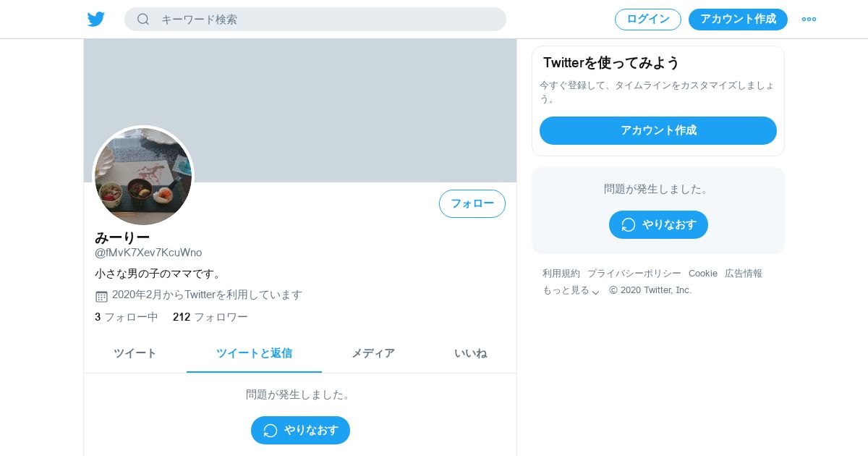Click the calendar icon beside join date
Screen dimensions: 868x456
click(101, 296)
